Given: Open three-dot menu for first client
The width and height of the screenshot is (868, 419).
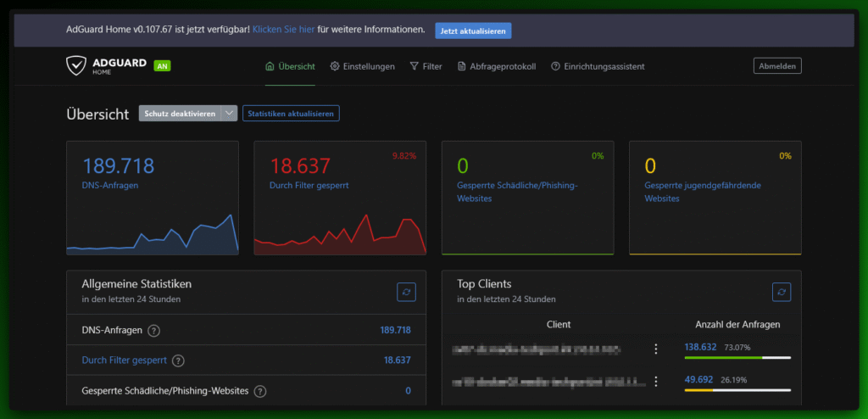Looking at the screenshot, I should pyautogui.click(x=655, y=349).
